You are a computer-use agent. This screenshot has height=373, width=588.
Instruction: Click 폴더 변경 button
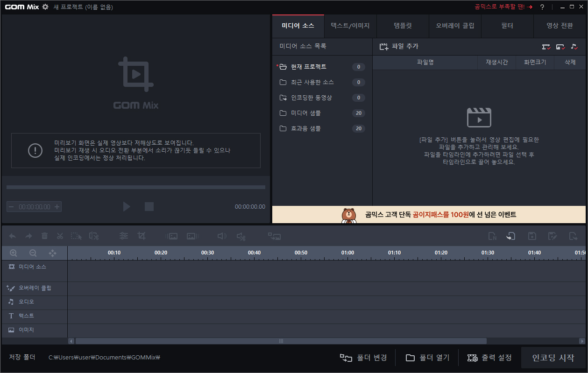363,358
